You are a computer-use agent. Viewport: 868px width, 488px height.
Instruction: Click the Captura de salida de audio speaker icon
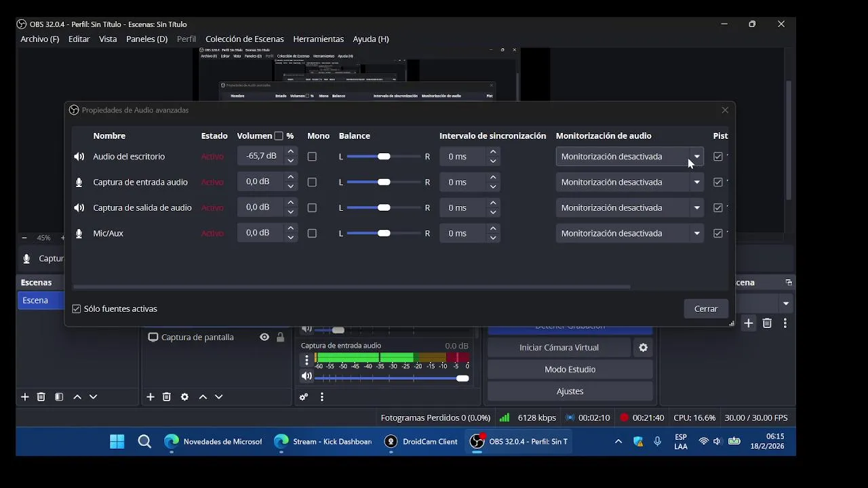(x=79, y=208)
